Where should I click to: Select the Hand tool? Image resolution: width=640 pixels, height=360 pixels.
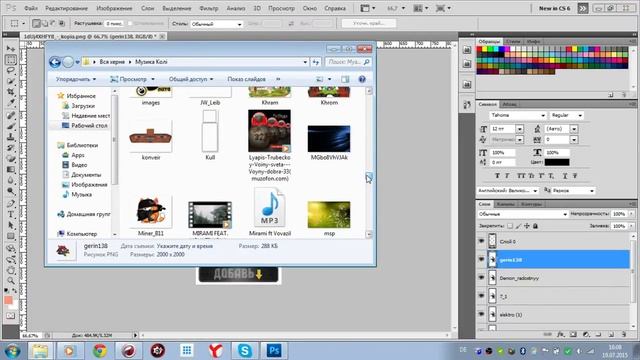tap(11, 270)
